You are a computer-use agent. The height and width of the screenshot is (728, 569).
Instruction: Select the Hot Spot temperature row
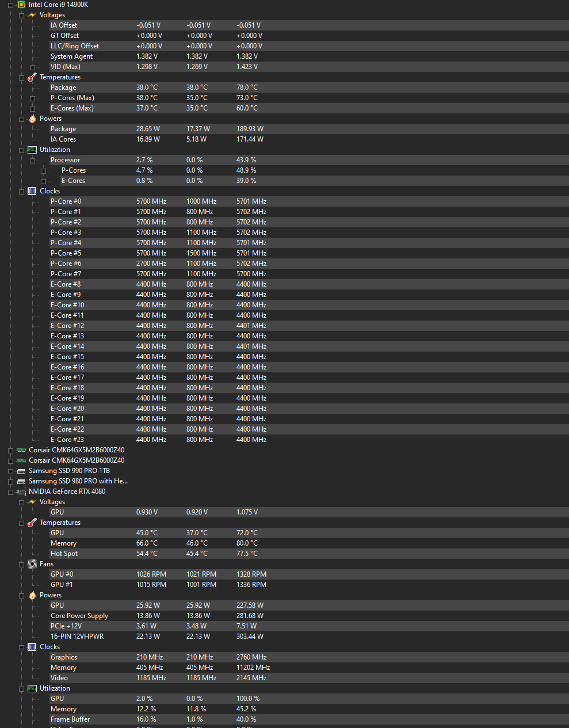point(309,554)
